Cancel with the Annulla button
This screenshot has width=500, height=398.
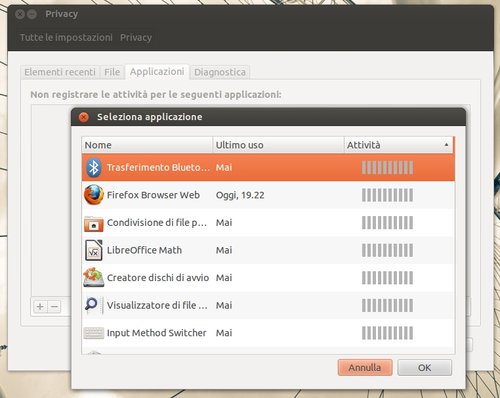click(365, 367)
